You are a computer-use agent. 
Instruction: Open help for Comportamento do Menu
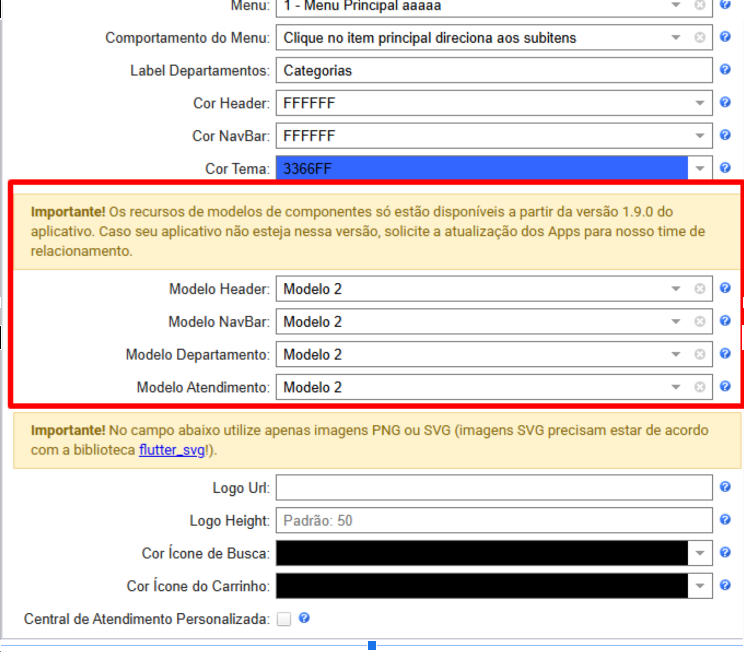(x=725, y=37)
